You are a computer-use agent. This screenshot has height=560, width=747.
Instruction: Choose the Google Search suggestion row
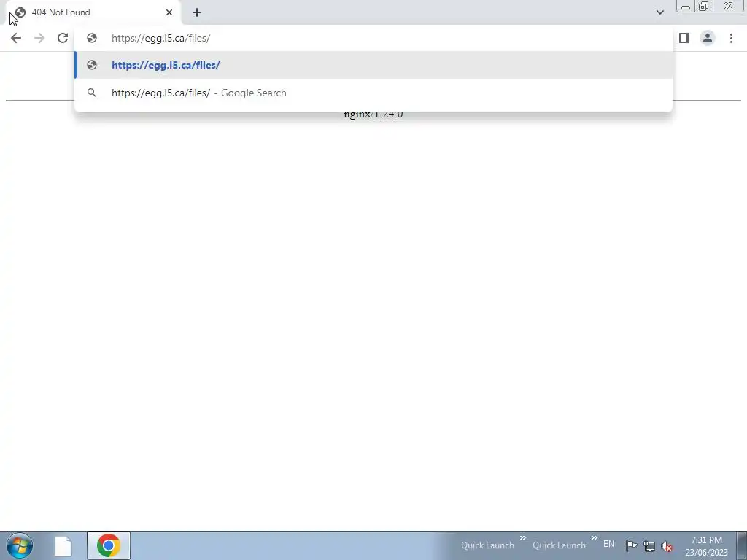[373, 93]
